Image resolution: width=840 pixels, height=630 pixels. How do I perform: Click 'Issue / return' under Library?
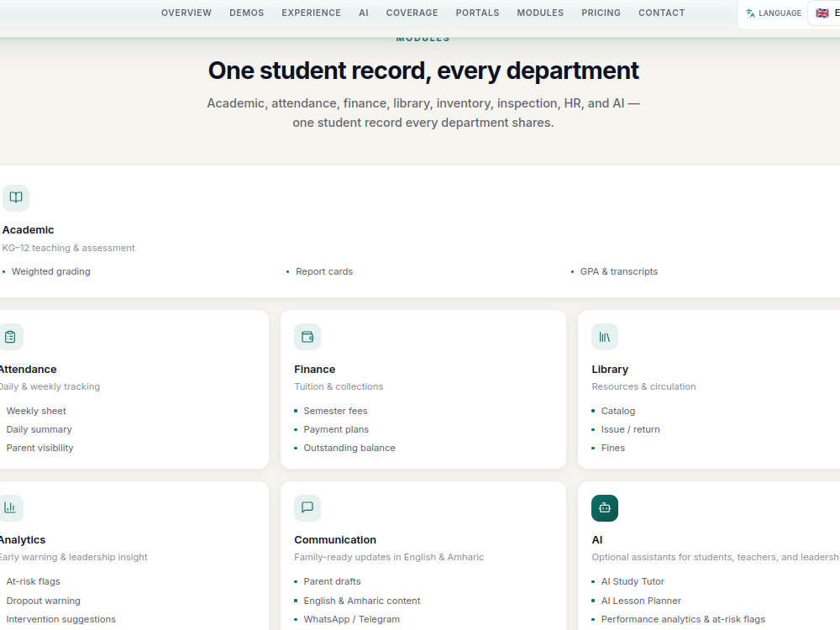[630, 429]
